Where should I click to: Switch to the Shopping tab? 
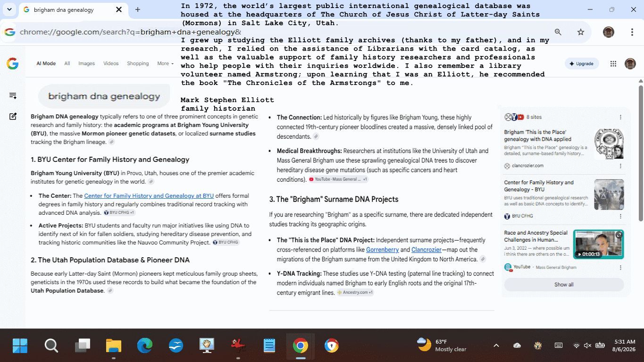pyautogui.click(x=138, y=63)
